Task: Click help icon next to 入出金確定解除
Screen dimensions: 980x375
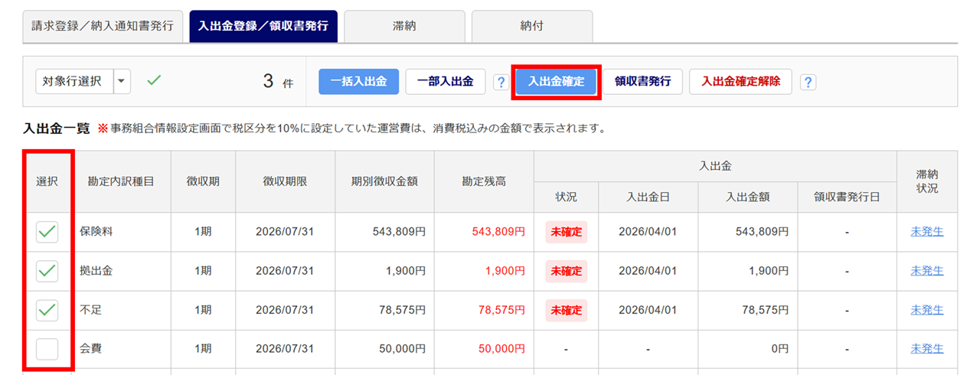Action: click(808, 82)
